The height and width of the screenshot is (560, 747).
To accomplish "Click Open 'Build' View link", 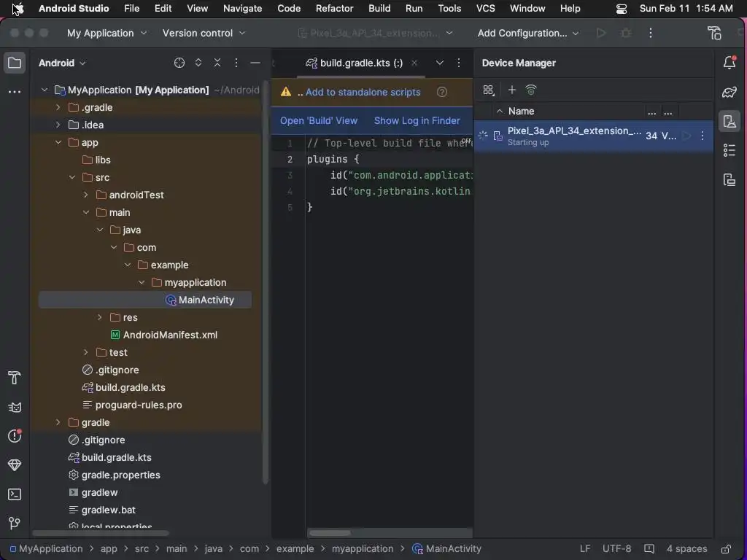I will coord(319,120).
